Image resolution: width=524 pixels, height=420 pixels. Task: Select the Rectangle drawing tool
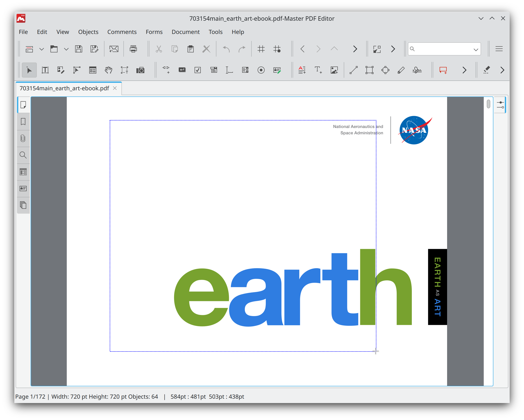coord(370,70)
